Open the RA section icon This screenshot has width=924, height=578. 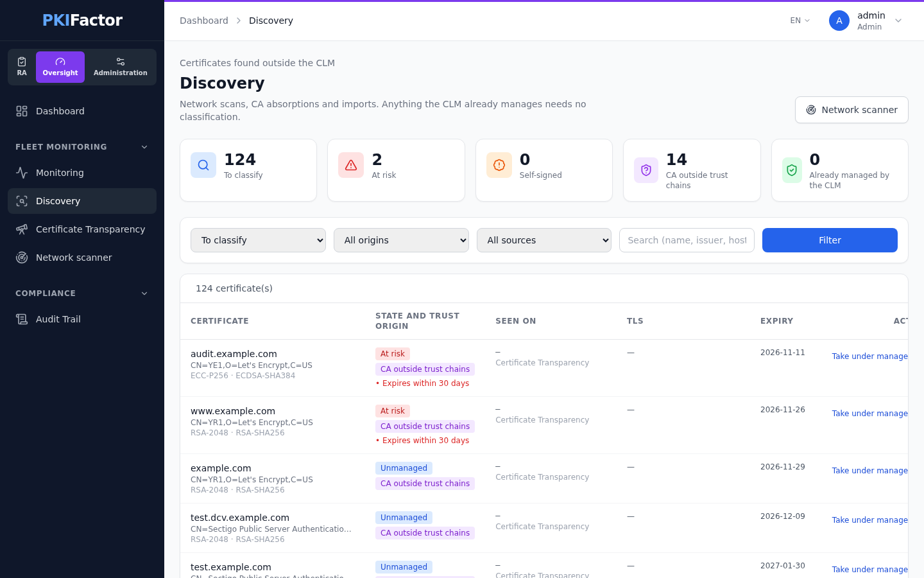pyautogui.click(x=22, y=62)
